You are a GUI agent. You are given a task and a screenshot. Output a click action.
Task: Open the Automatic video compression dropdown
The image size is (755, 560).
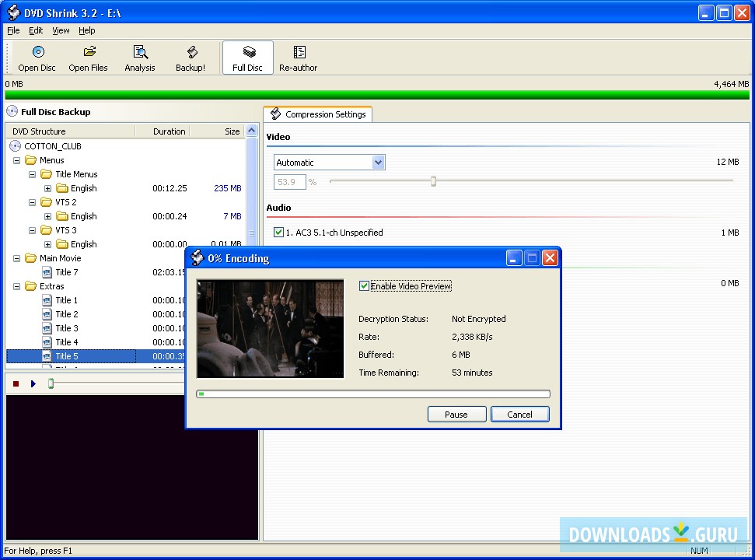(378, 162)
